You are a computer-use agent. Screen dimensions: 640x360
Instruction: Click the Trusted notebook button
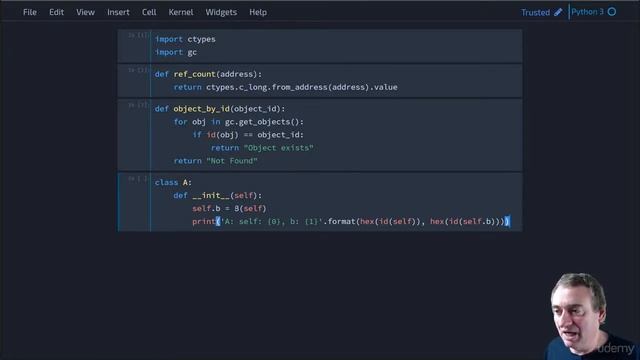535,13
